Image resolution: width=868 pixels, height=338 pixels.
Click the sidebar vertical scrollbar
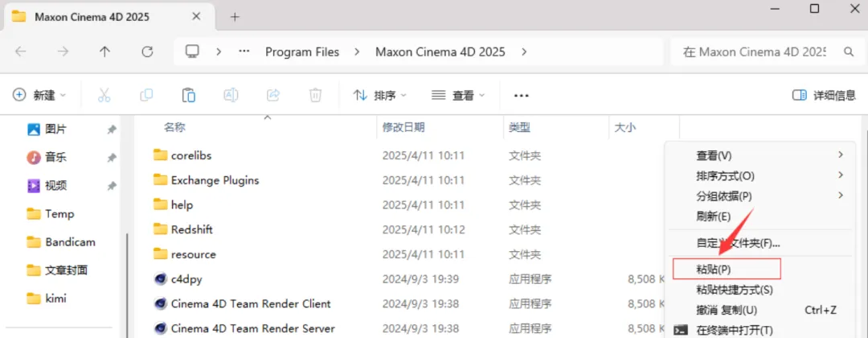(127, 286)
